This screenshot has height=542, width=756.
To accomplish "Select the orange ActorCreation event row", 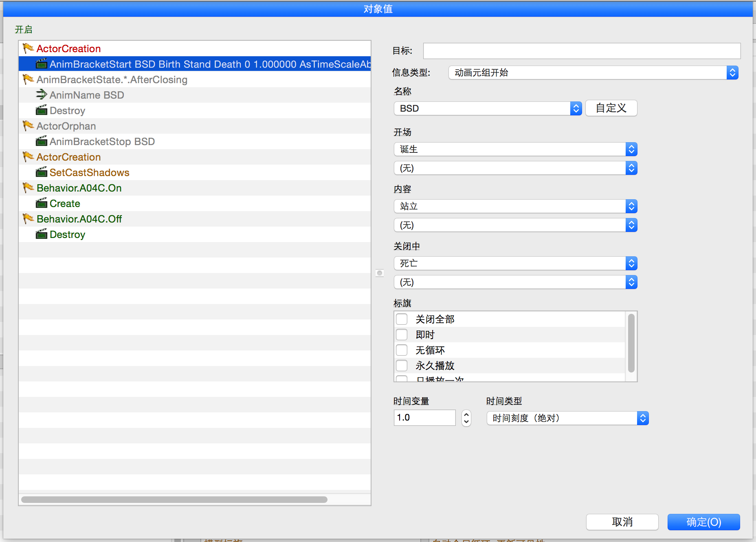I will pyautogui.click(x=195, y=157).
